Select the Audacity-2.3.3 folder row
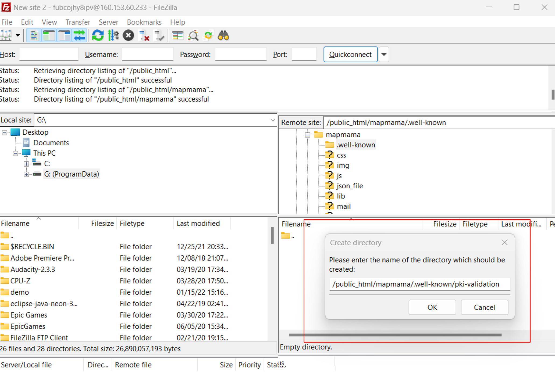The width and height of the screenshot is (555, 392). (134, 269)
